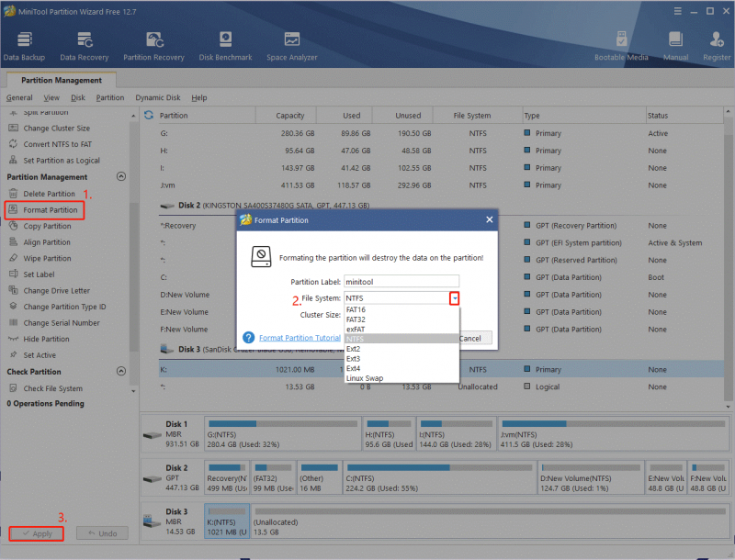Image resolution: width=735 pixels, height=560 pixels.
Task: Select the K:(NTFS) block in the Disk 3 map
Action: [x=227, y=521]
